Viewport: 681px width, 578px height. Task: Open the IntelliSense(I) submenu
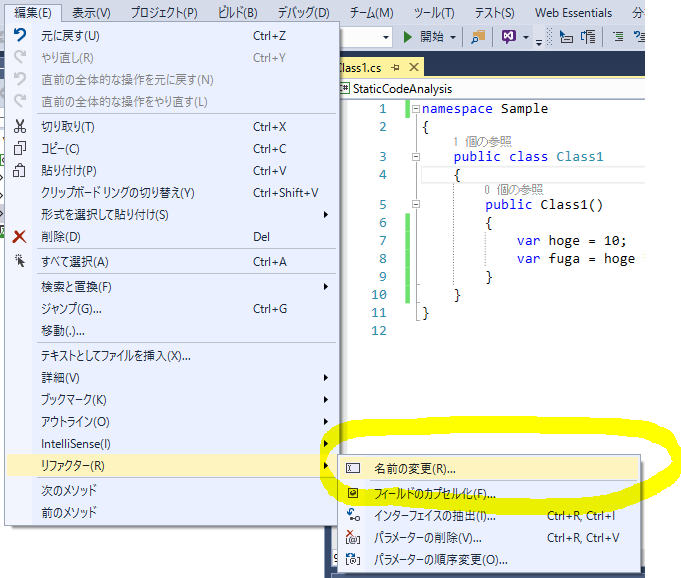coord(172,444)
